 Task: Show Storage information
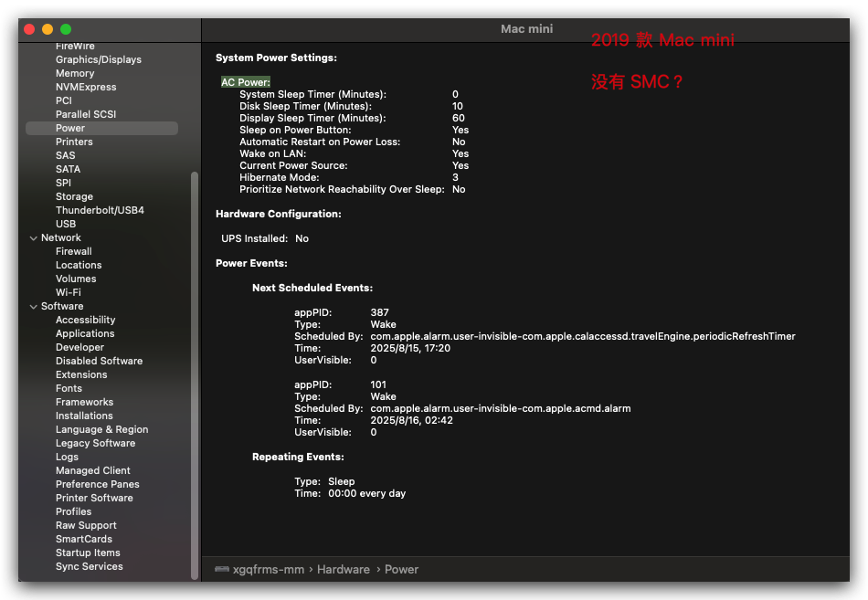pos(74,196)
